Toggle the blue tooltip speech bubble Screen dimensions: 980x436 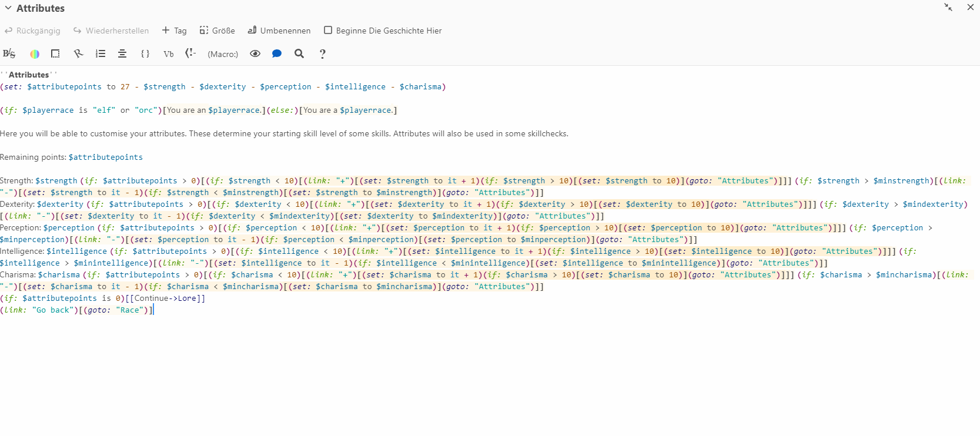point(277,53)
